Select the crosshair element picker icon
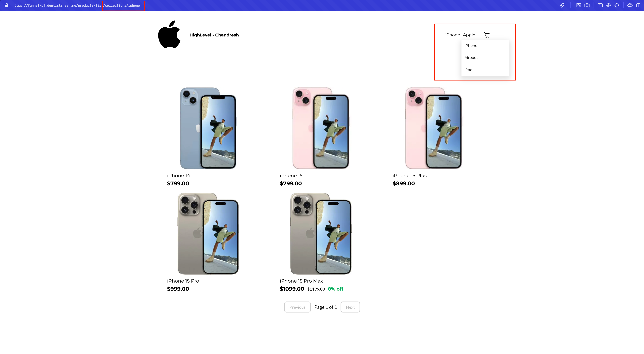Screen dimensions: 644x354 pos(617,5)
